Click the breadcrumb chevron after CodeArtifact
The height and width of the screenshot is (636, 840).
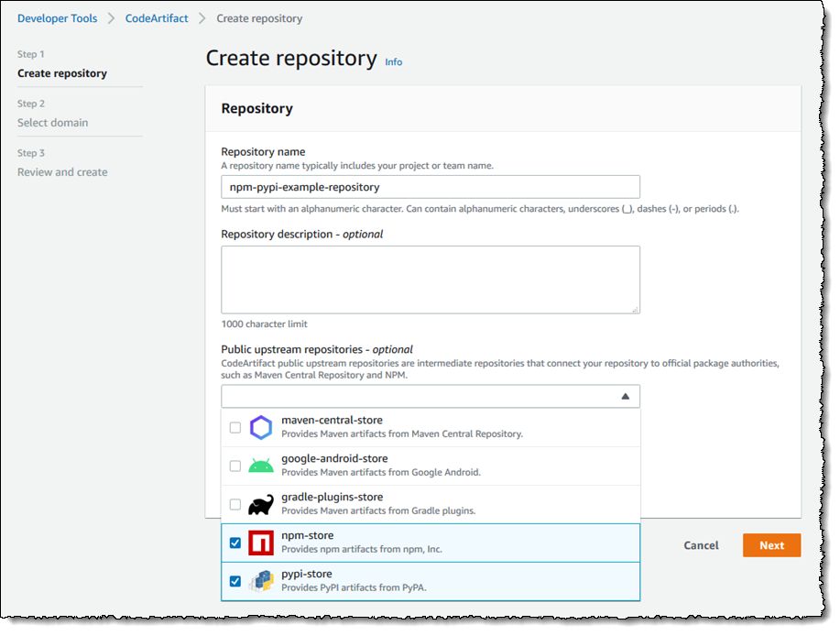(x=202, y=18)
